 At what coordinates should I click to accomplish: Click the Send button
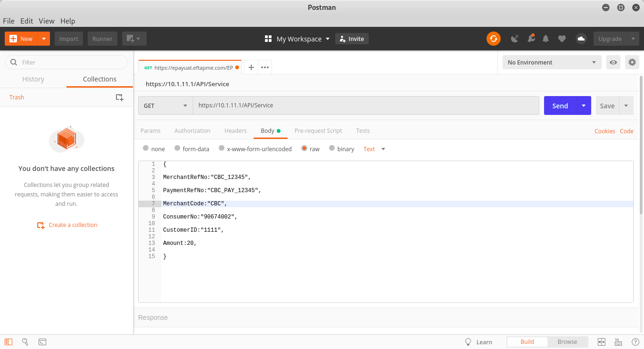pyautogui.click(x=560, y=106)
